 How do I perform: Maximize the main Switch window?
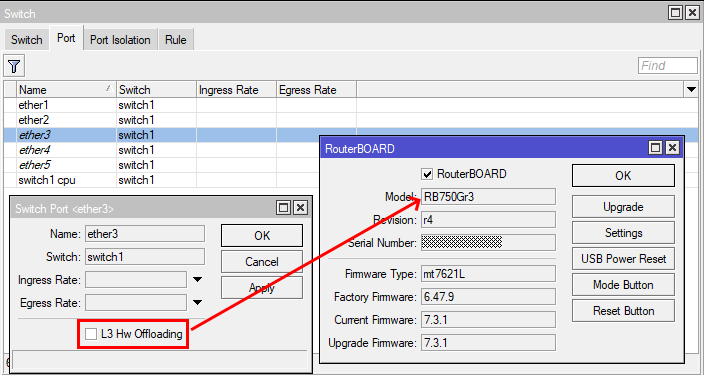click(675, 13)
